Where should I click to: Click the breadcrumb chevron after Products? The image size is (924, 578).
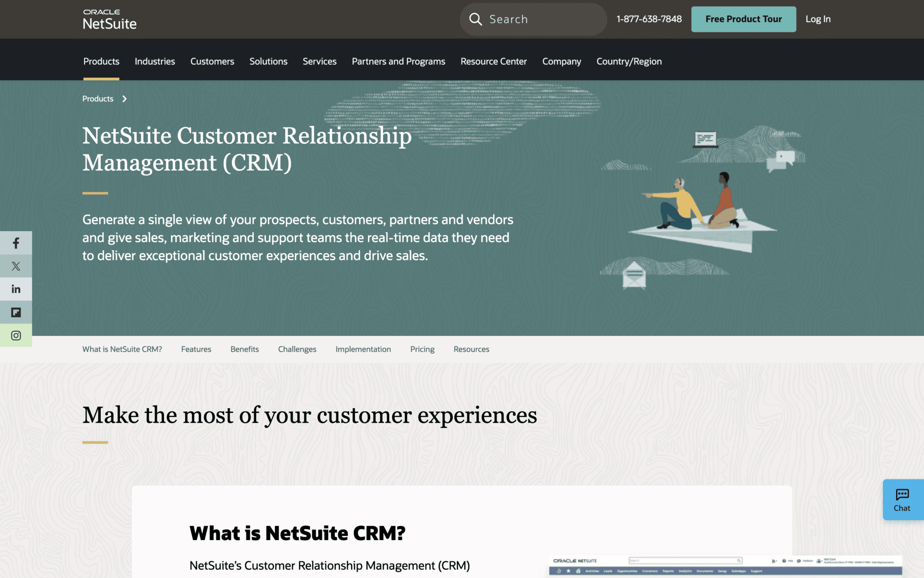[x=124, y=99]
